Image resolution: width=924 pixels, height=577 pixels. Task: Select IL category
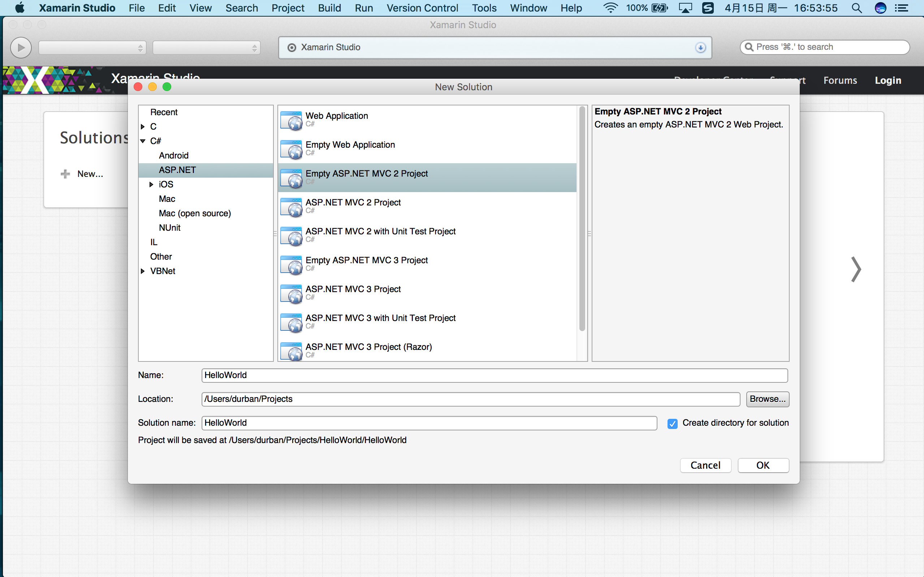(154, 243)
